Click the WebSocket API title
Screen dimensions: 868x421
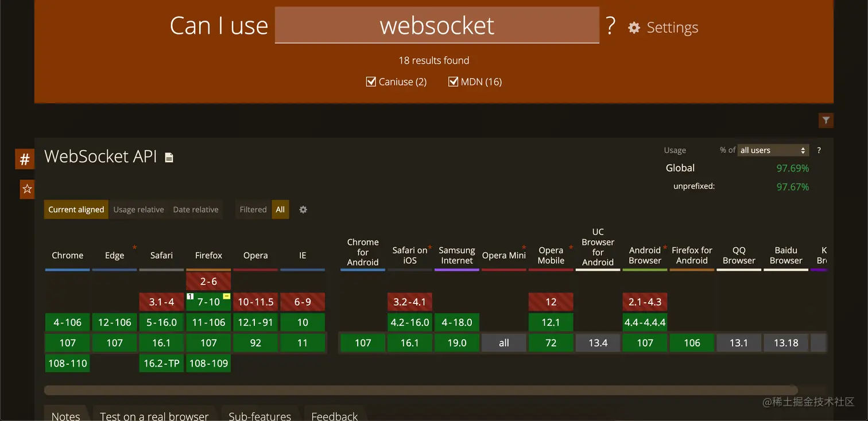point(100,156)
